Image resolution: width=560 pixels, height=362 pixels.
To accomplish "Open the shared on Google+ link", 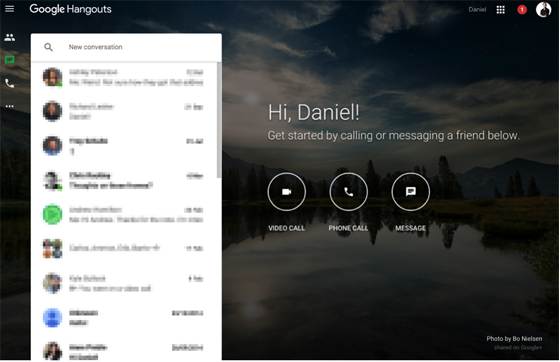I will coord(518,347).
